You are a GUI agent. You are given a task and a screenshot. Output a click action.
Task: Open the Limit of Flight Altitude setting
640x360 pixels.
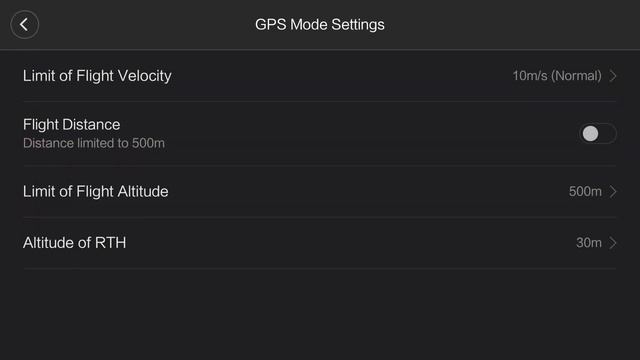tap(320, 191)
